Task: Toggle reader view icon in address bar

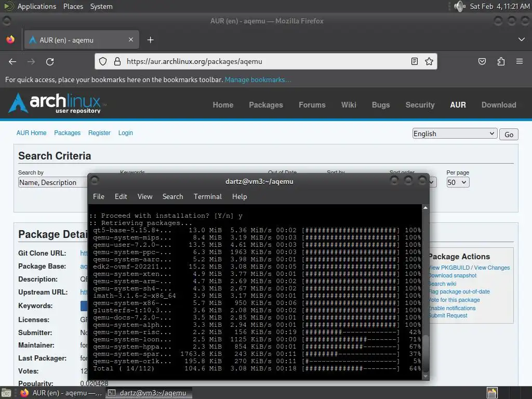Action: tap(414, 61)
